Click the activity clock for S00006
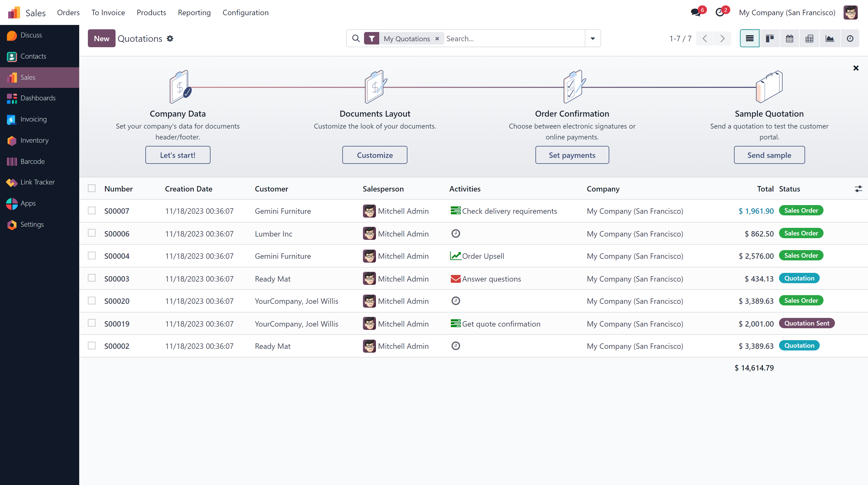The width and height of the screenshot is (868, 485). click(456, 233)
